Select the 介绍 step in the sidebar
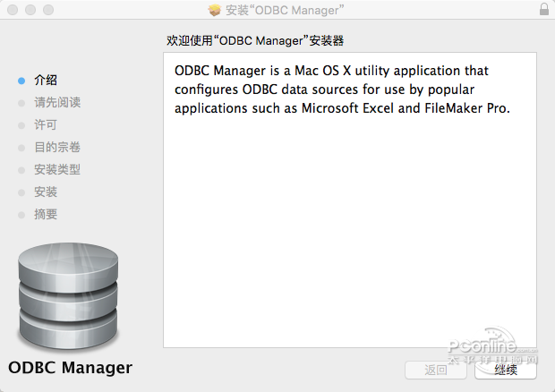 tap(46, 81)
